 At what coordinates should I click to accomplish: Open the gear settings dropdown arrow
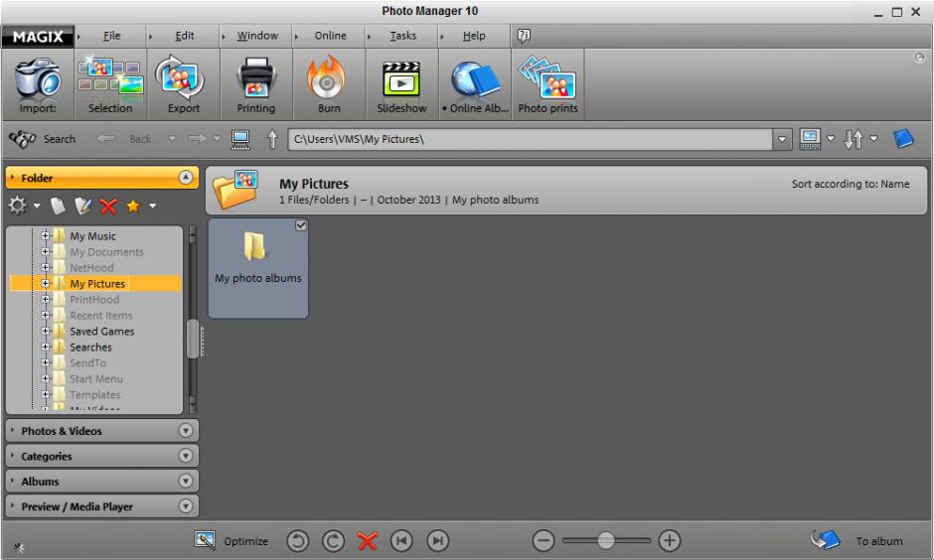click(x=37, y=206)
